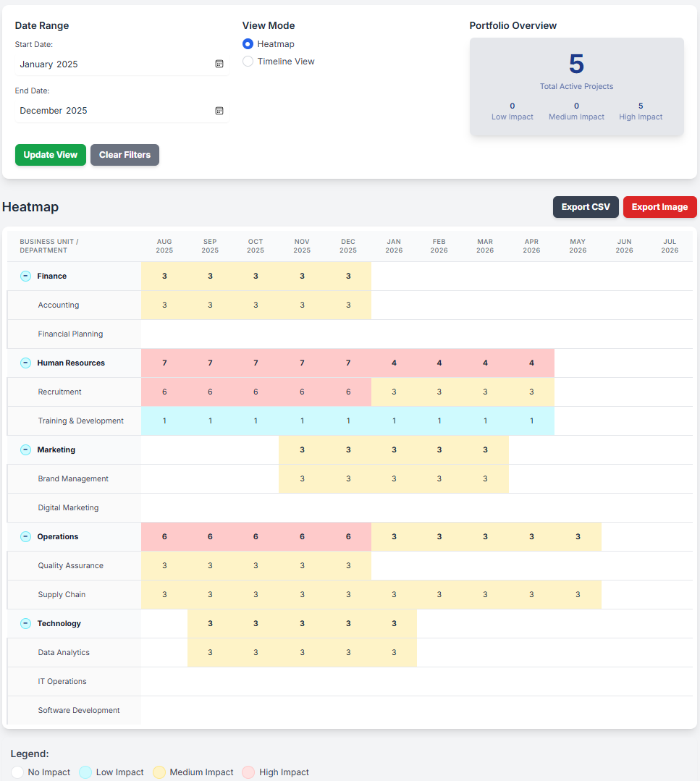This screenshot has height=781, width=700.
Task: Click the JAN 2026 column header
Action: 394,246
